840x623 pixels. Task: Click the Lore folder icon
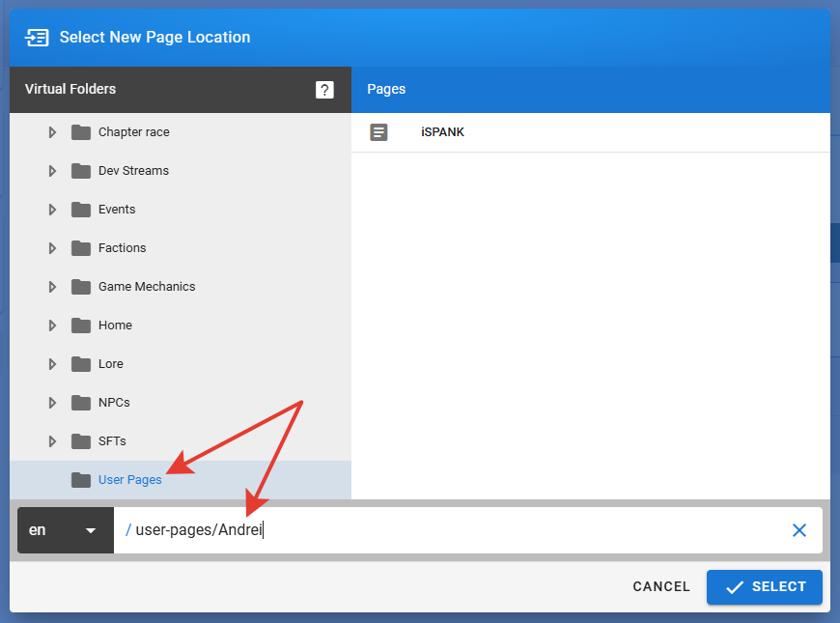tap(81, 364)
